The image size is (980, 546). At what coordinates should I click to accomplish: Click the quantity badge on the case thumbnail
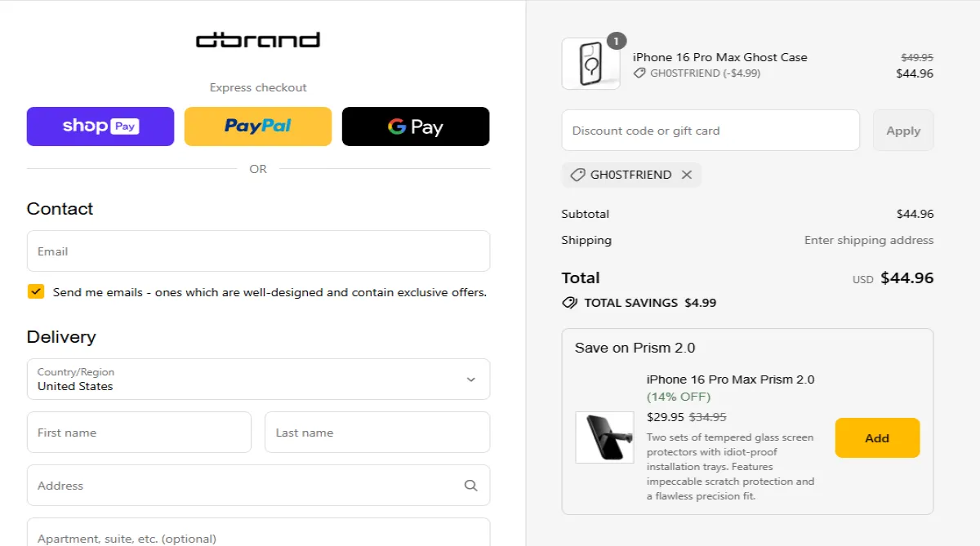(617, 41)
